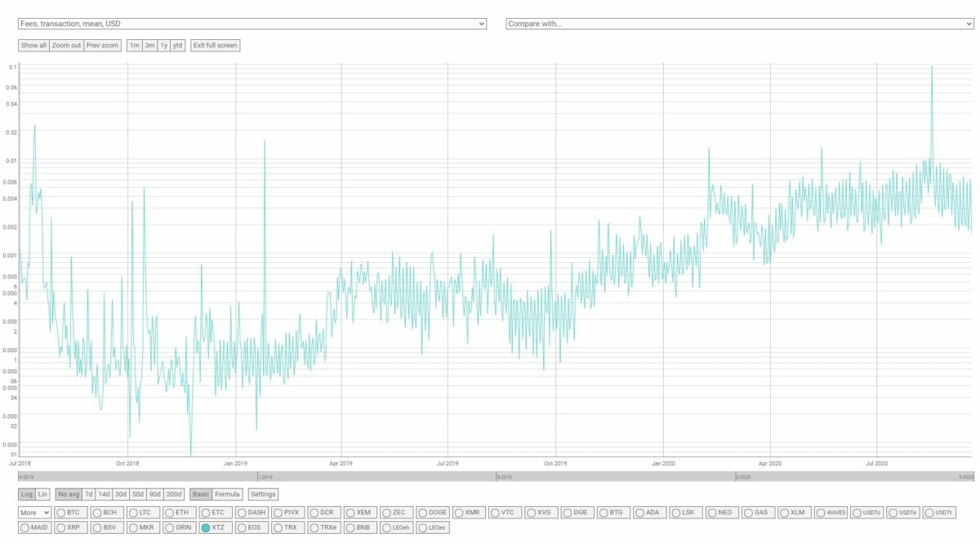980x543 pixels.
Task: Click the August 2020 peak on the chart
Action: click(932, 68)
